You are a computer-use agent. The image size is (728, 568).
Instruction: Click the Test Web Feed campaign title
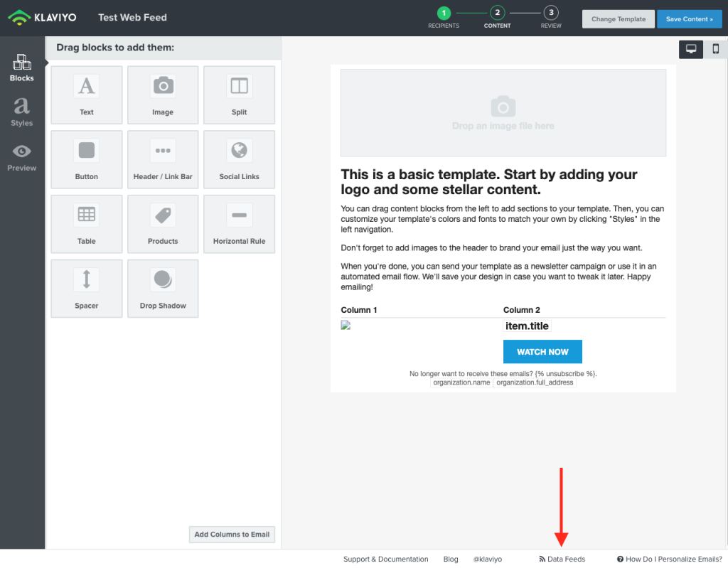coord(132,18)
